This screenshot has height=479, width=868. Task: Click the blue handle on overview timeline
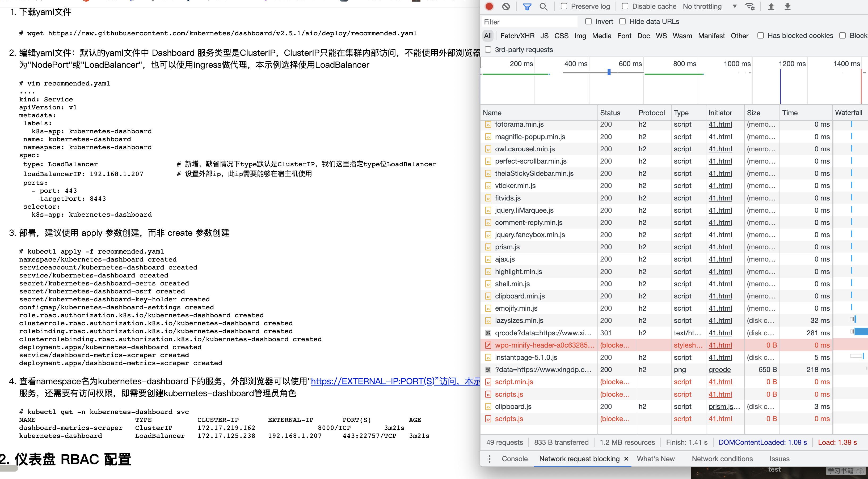[x=609, y=72]
